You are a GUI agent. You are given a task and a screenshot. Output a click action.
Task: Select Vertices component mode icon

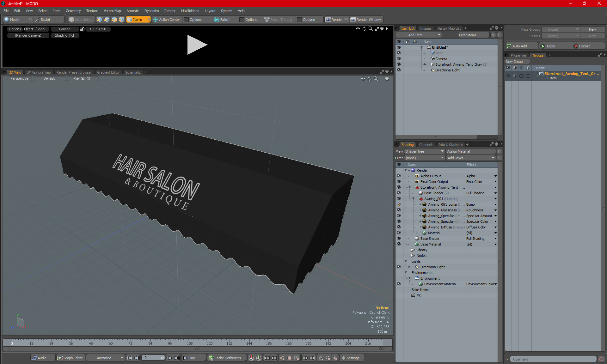point(100,20)
